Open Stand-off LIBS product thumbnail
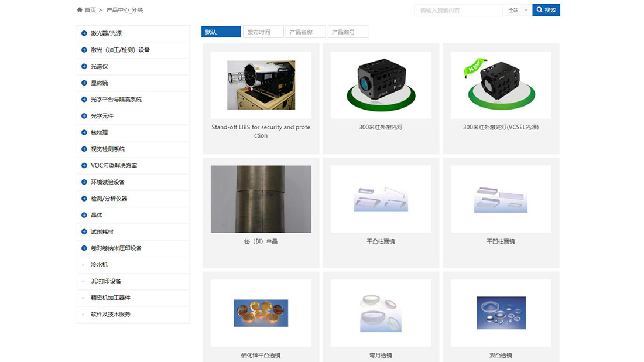The height and width of the screenshot is (362, 644). 261,85
